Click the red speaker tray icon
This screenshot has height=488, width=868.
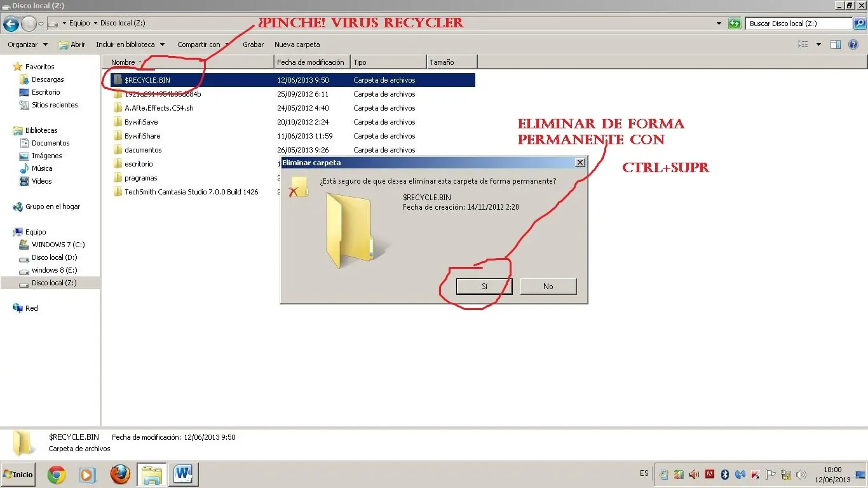coord(694,474)
